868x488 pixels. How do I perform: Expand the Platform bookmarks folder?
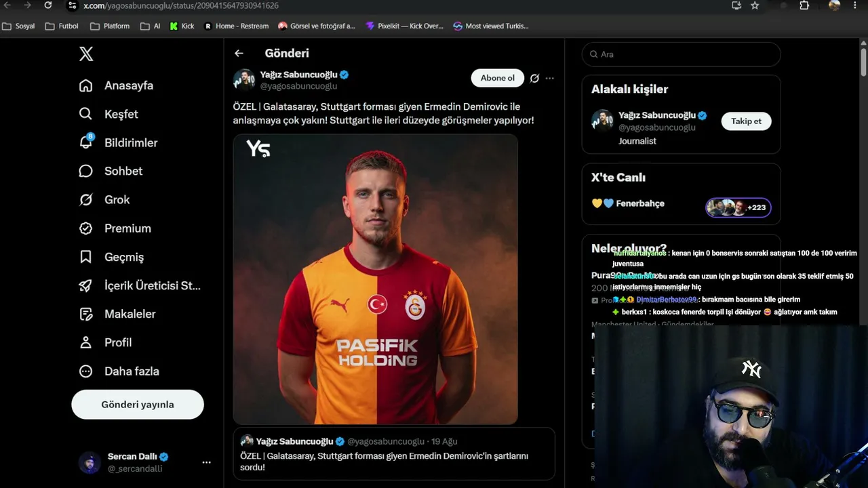pyautogui.click(x=110, y=26)
